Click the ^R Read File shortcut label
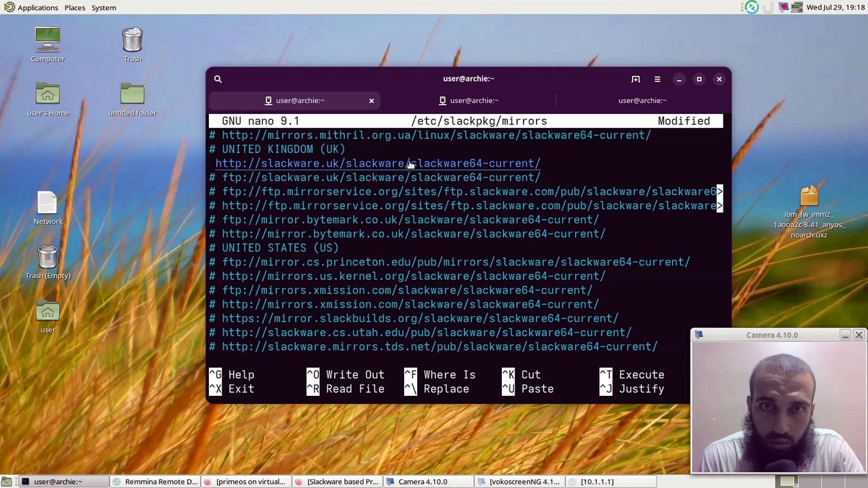The height and width of the screenshot is (488, 868). 345,389
